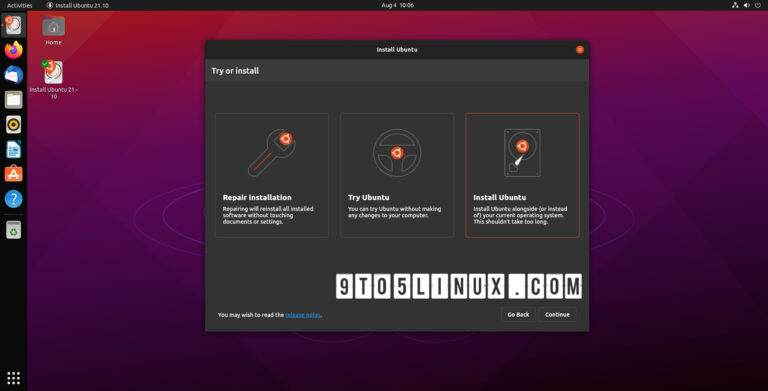The image size is (768, 391).
Task: Open Rhythmbox music player in dock
Action: pyautogui.click(x=14, y=124)
